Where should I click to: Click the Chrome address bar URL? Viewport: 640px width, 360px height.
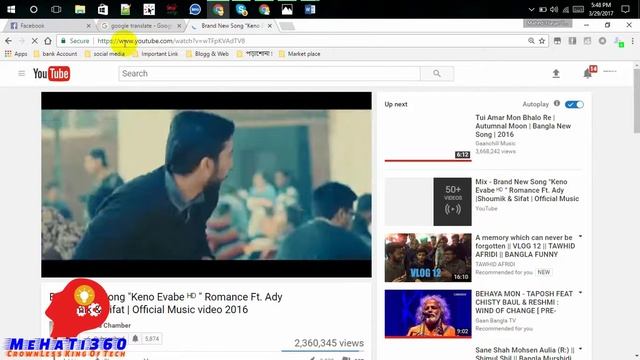point(171,41)
